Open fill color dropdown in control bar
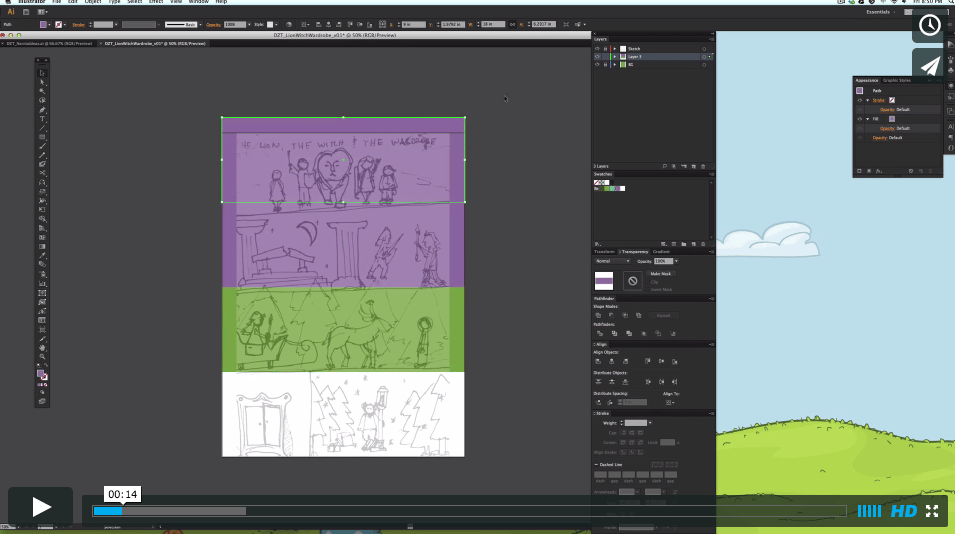955x534 pixels. coord(49,25)
